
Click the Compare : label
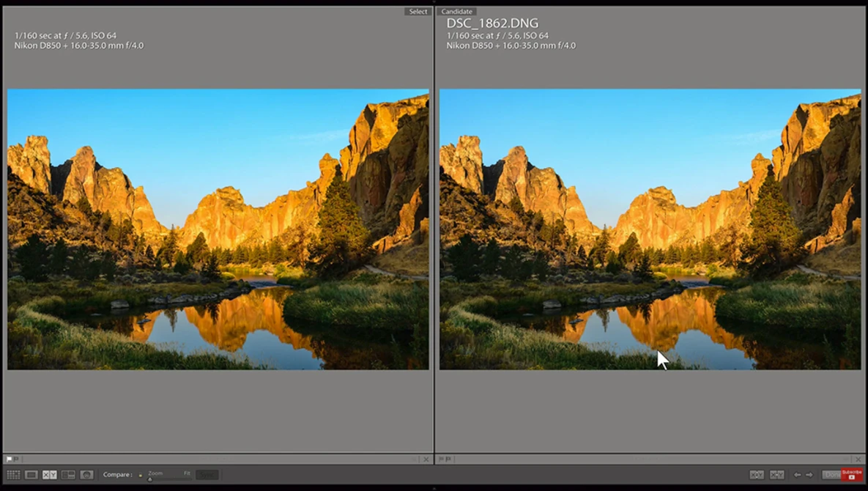coord(118,475)
